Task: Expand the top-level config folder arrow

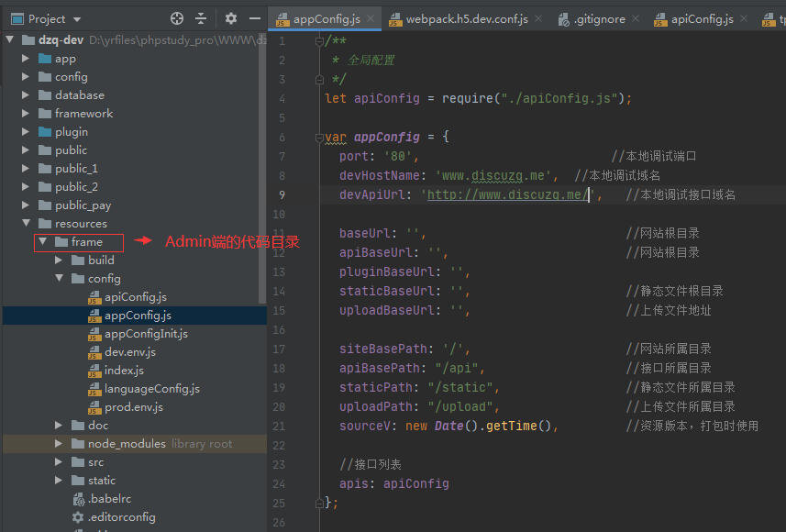Action: (x=26, y=77)
